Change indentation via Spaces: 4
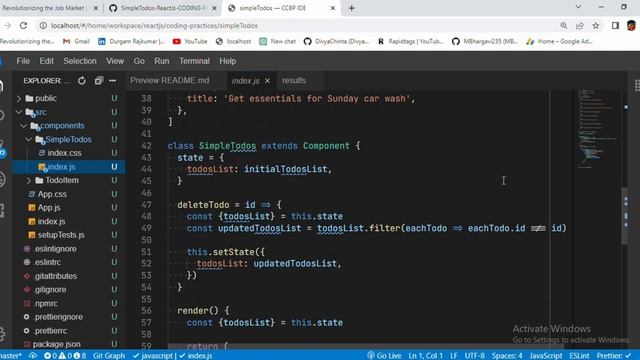 507,356
